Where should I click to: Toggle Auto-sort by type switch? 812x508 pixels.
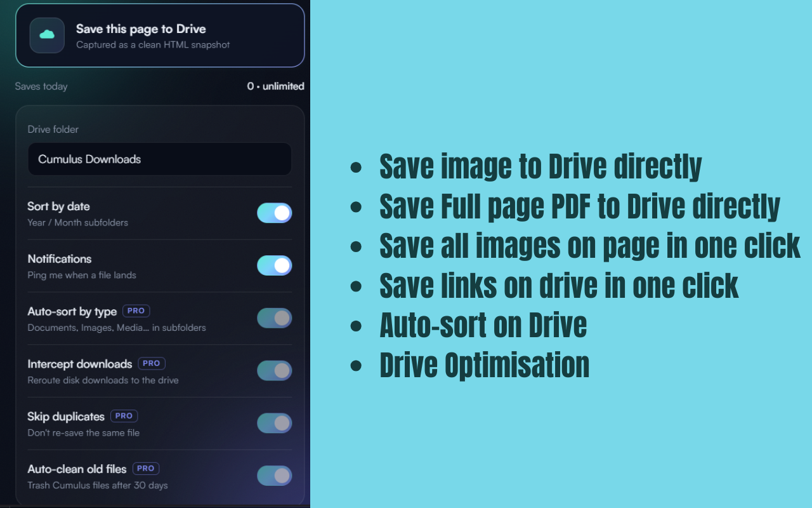pyautogui.click(x=275, y=318)
